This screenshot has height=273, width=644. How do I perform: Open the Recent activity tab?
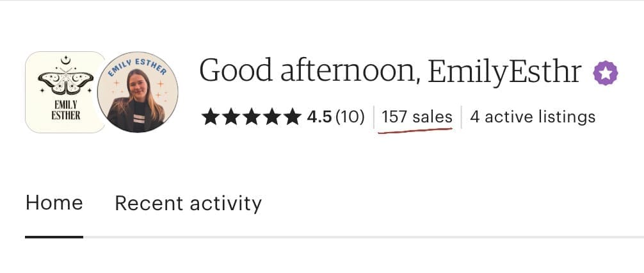188,203
